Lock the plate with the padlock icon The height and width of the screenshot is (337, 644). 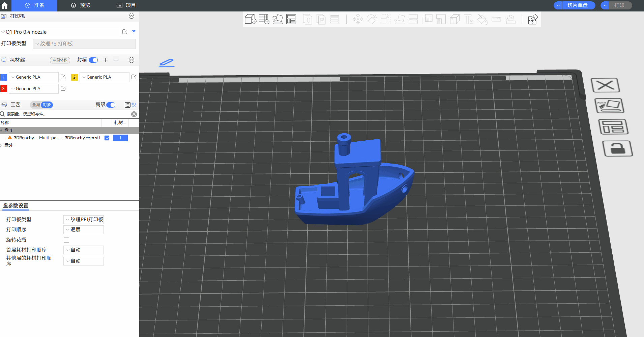click(x=617, y=149)
